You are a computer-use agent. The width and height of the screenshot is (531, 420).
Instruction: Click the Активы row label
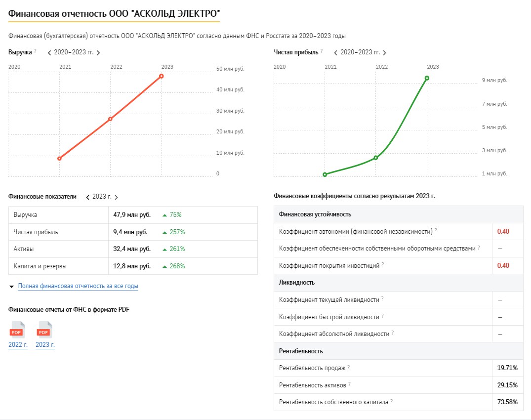click(x=23, y=249)
